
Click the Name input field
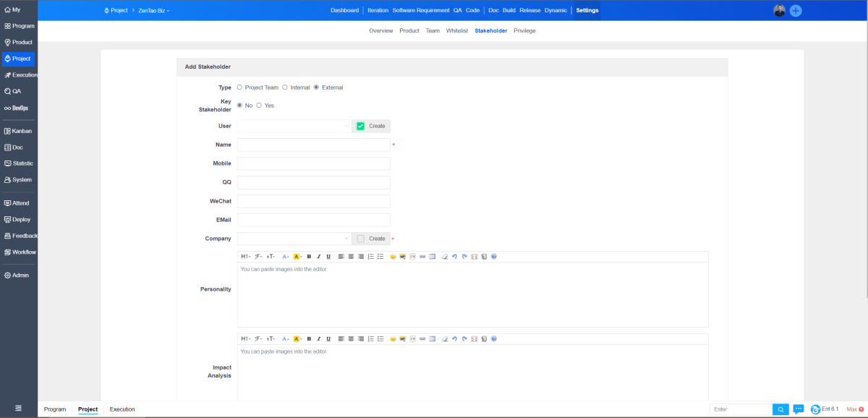click(x=313, y=145)
